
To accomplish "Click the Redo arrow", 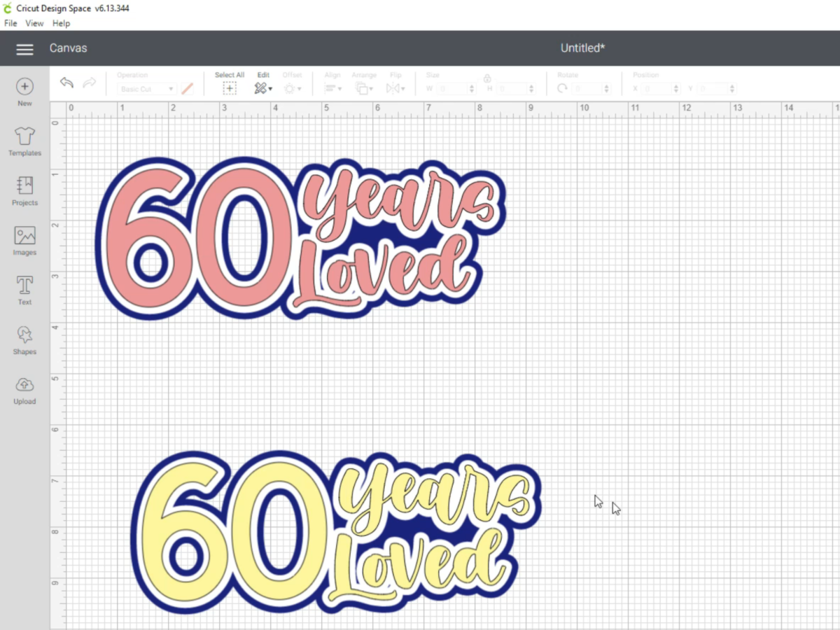I will [89, 83].
